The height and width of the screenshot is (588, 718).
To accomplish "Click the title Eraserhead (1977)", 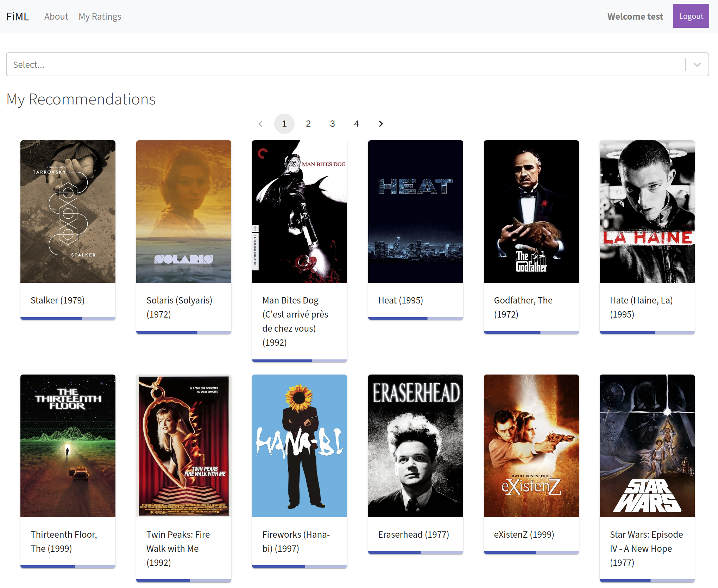I will tap(414, 535).
